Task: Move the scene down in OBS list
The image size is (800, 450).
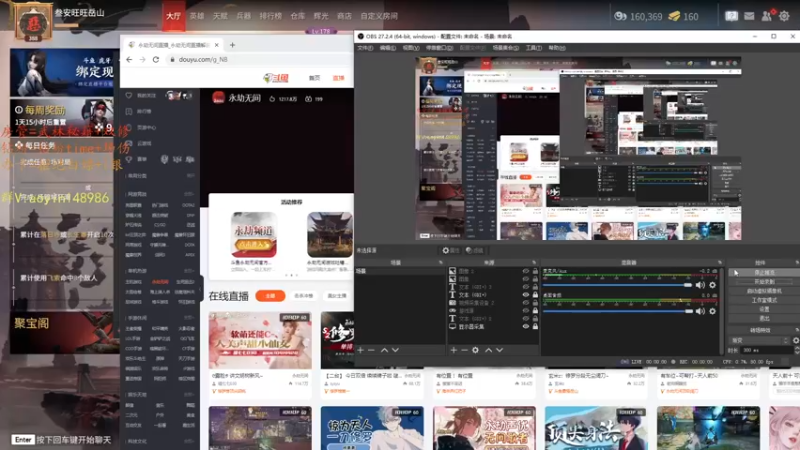Action: tap(395, 350)
